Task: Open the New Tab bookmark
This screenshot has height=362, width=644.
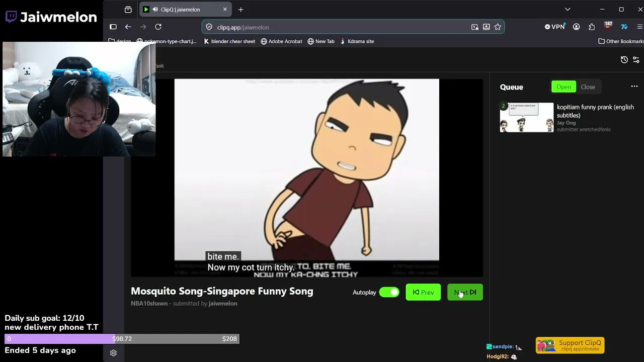Action: pos(321,41)
